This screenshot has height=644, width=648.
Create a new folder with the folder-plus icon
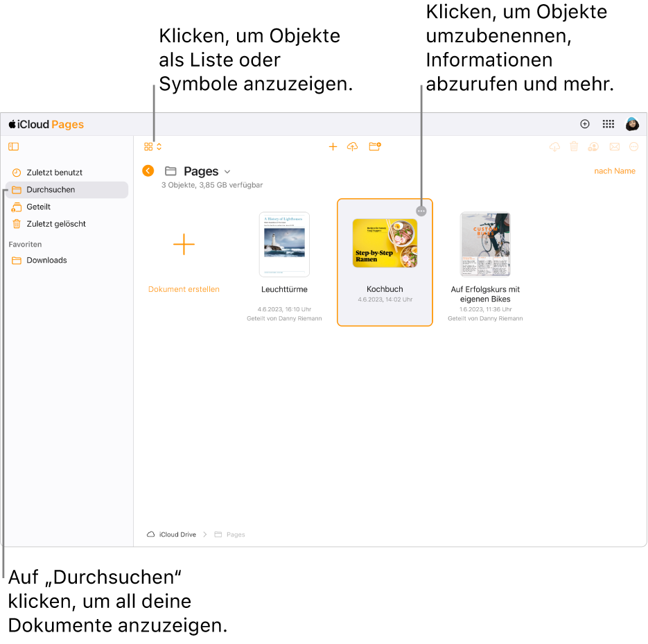coord(375,146)
